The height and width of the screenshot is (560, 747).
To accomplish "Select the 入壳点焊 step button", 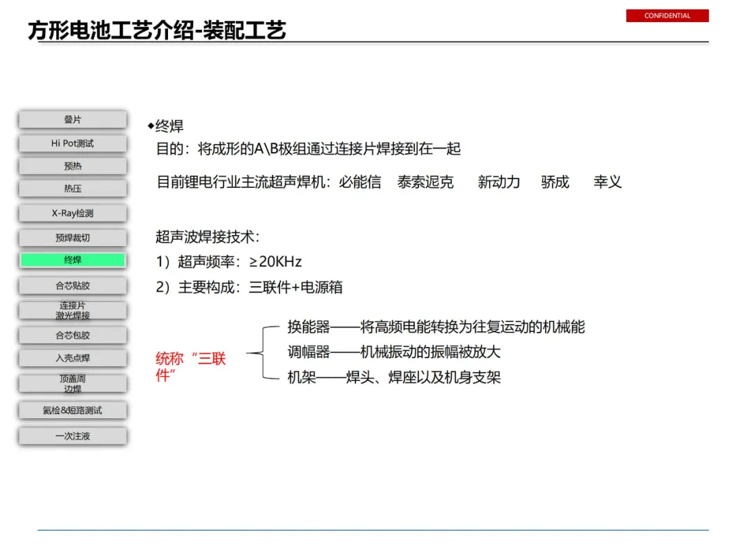I will [73, 358].
